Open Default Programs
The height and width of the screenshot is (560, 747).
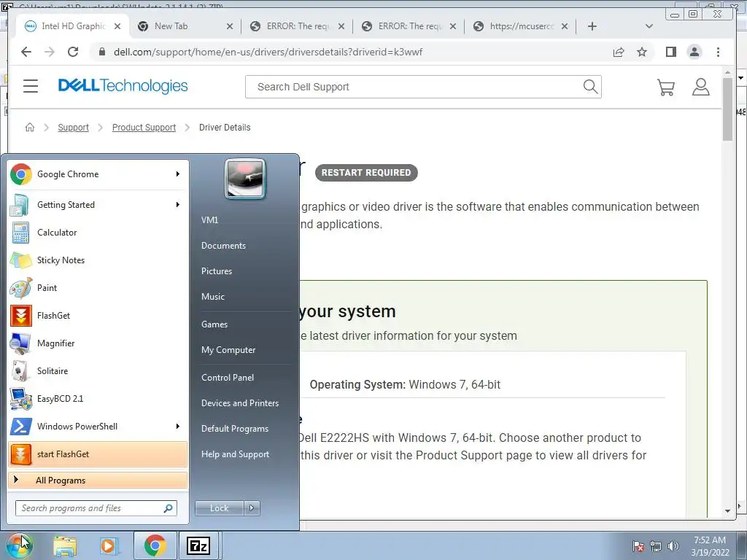[235, 429]
